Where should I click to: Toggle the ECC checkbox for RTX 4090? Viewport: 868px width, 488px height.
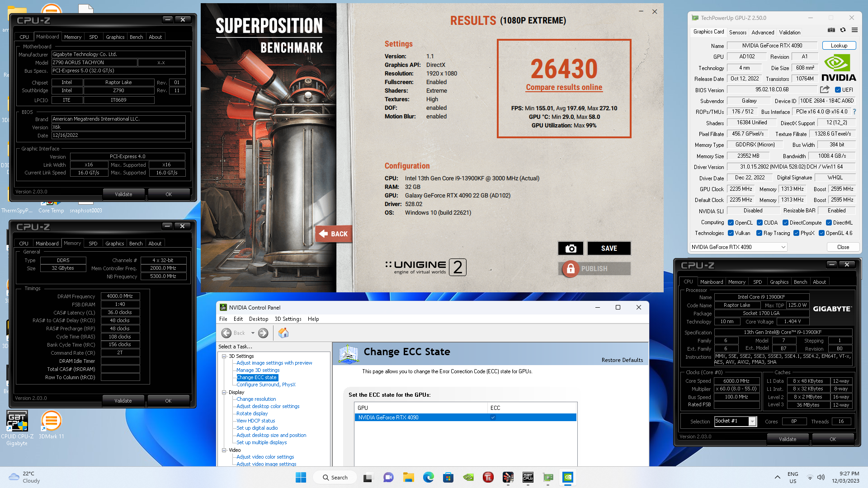tap(493, 418)
